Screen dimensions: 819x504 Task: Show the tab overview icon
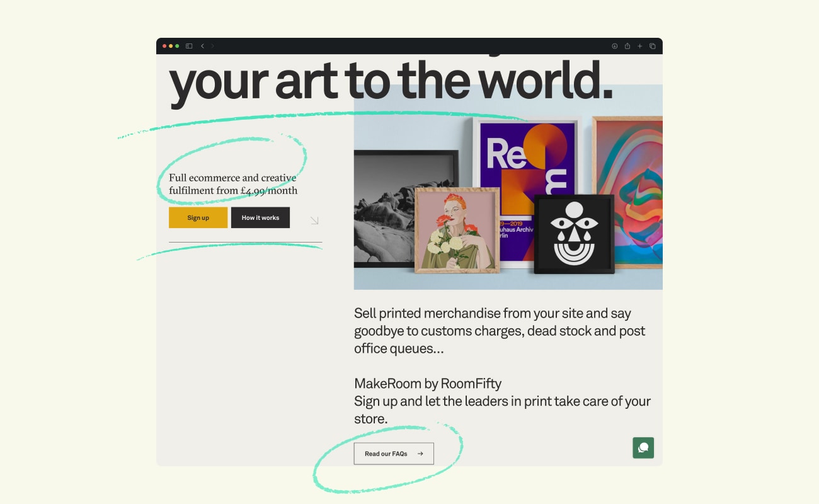coord(653,46)
